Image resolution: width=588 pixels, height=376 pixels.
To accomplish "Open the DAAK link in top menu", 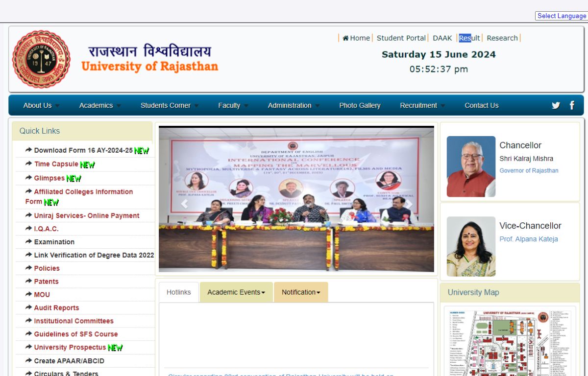I will coord(442,38).
